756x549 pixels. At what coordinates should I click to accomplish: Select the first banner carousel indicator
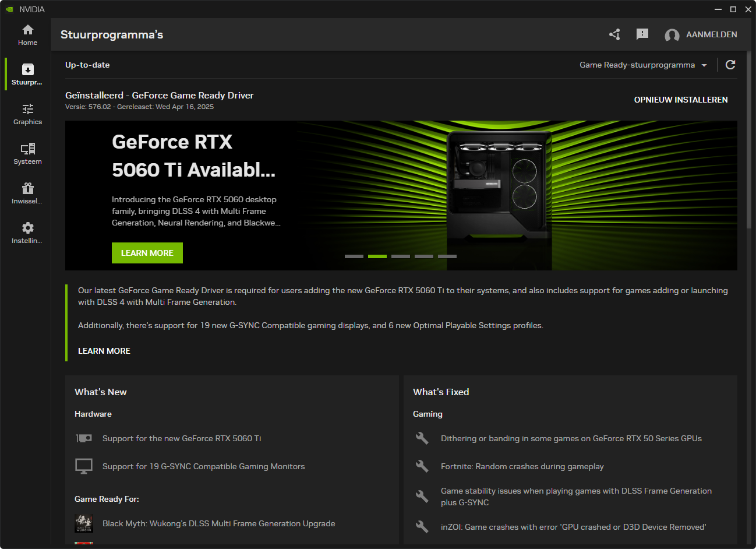354,256
